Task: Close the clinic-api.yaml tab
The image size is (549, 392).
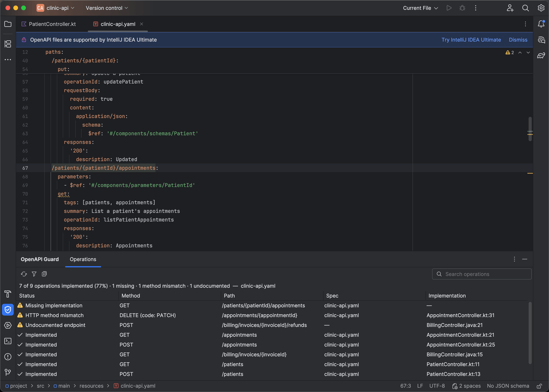Action: click(141, 24)
